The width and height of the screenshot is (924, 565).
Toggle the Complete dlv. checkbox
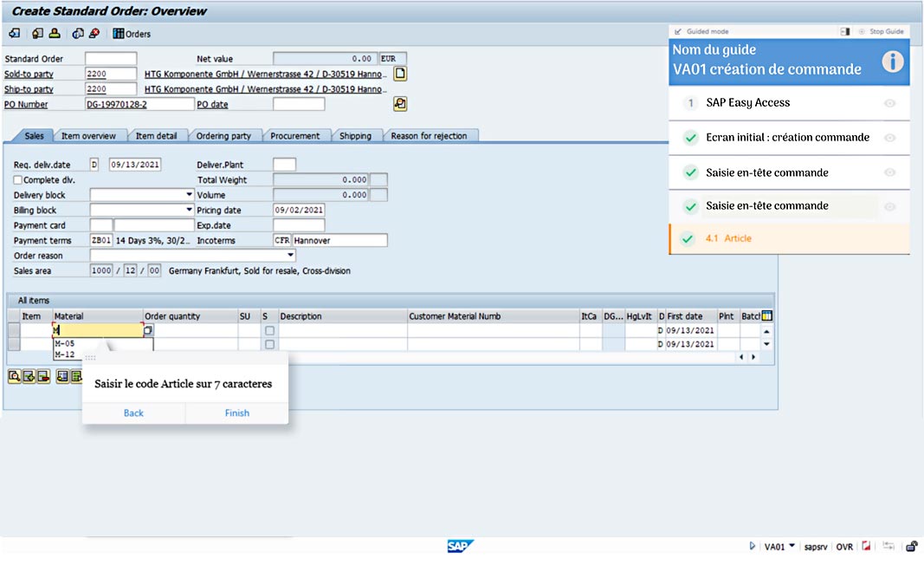pos(17,180)
